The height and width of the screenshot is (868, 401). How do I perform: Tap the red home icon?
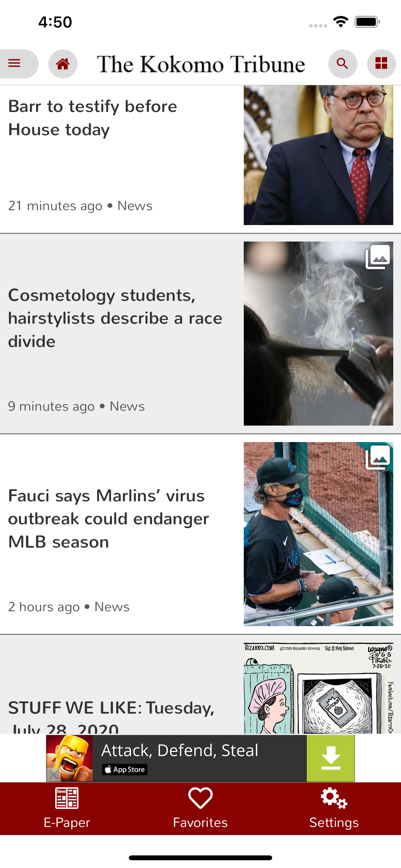point(63,64)
